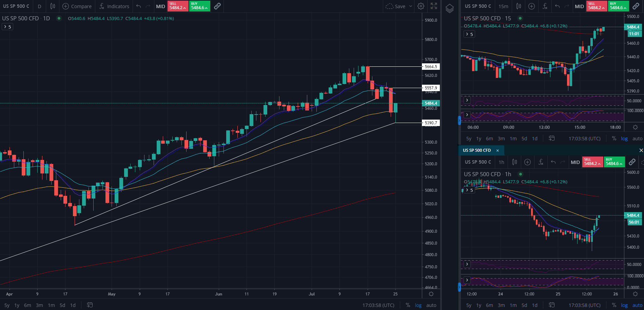Expand indicator legend in 15m chart
This screenshot has height=310, width=644.
click(x=469, y=34)
